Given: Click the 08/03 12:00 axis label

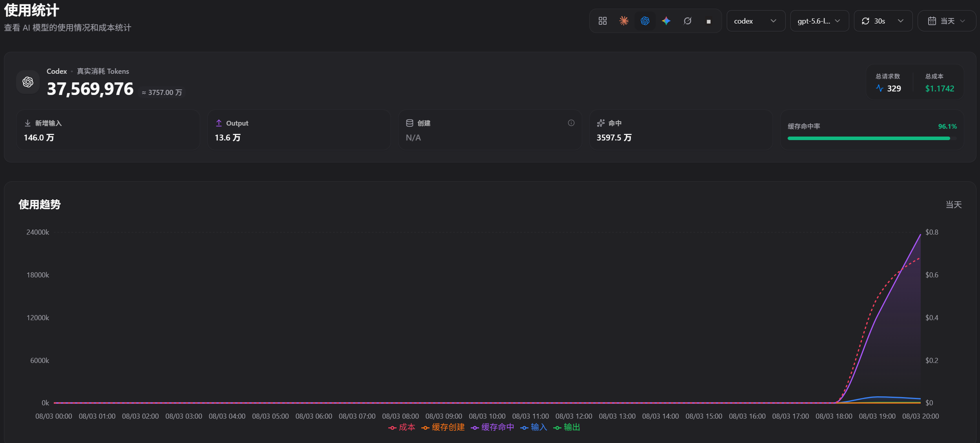Looking at the screenshot, I should [x=574, y=416].
